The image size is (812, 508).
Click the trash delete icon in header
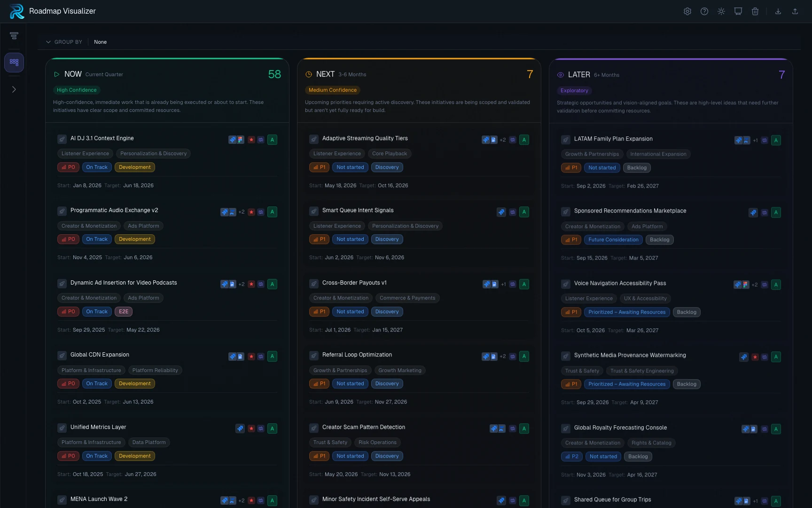755,11
